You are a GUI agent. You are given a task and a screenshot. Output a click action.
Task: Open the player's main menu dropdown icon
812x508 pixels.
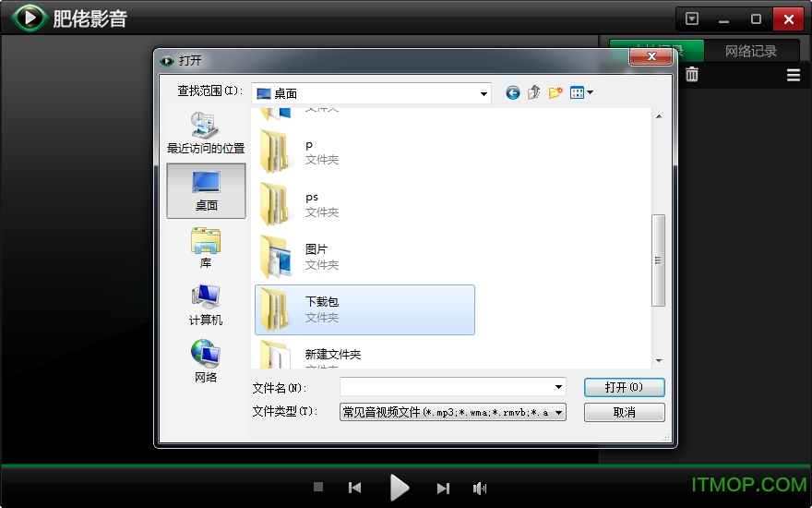(692, 19)
